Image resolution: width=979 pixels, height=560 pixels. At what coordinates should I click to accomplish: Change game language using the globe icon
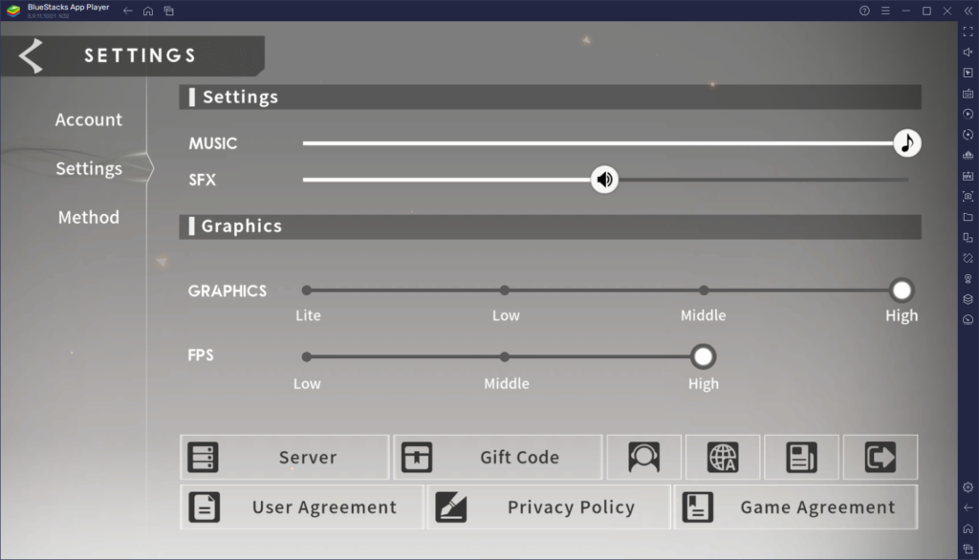pos(723,457)
